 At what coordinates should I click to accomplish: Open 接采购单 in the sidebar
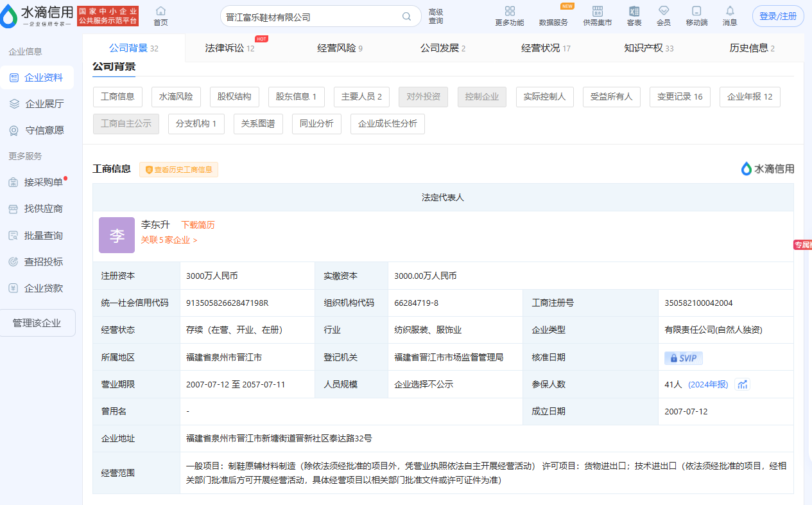pos(37,182)
